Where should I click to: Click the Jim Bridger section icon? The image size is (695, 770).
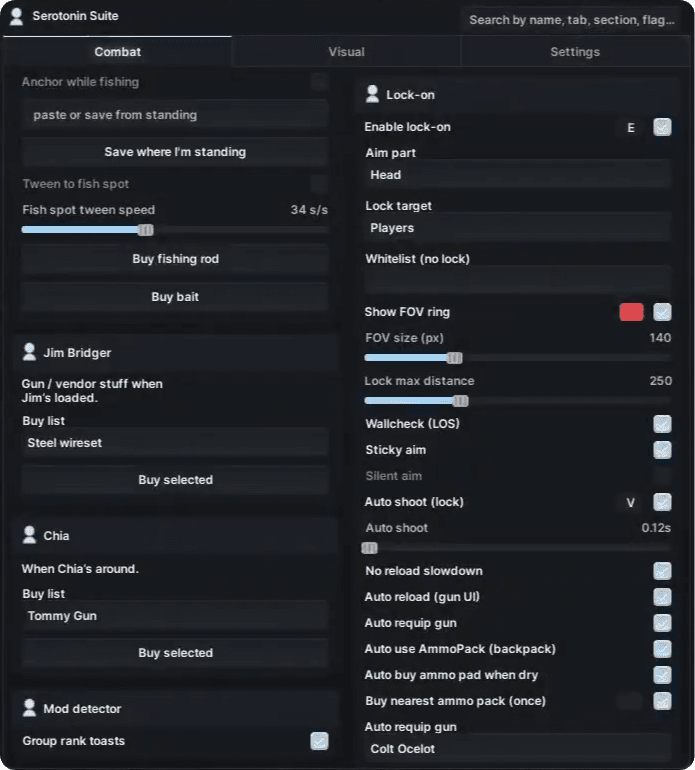click(x=29, y=352)
